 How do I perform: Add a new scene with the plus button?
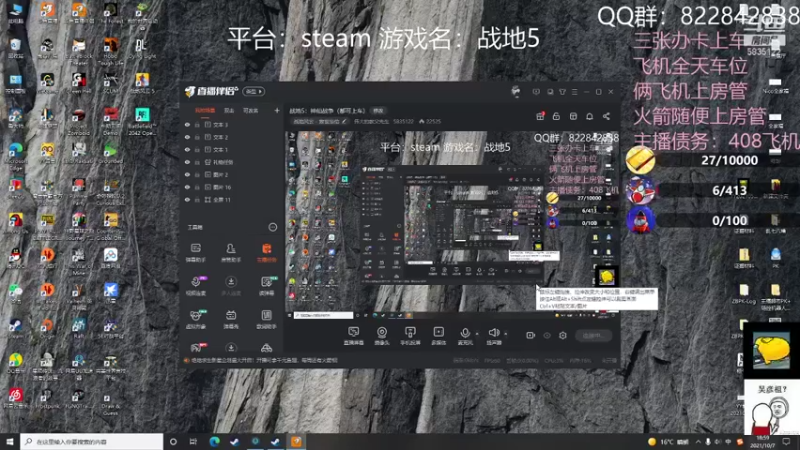click(277, 110)
